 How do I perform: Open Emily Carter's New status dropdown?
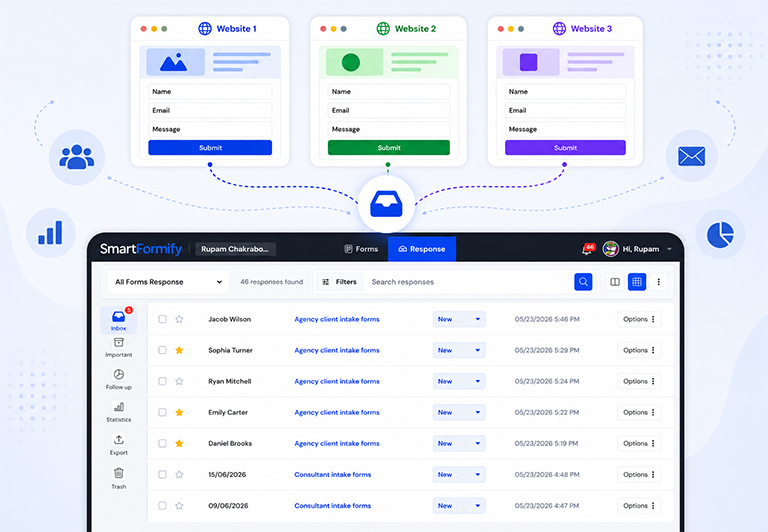click(459, 412)
